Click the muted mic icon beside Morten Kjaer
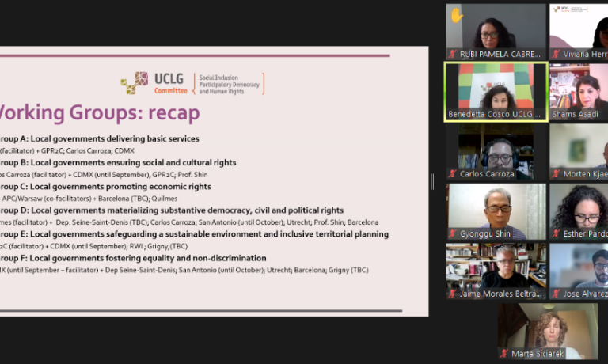Viewport: 608px width, 364px height. point(556,173)
